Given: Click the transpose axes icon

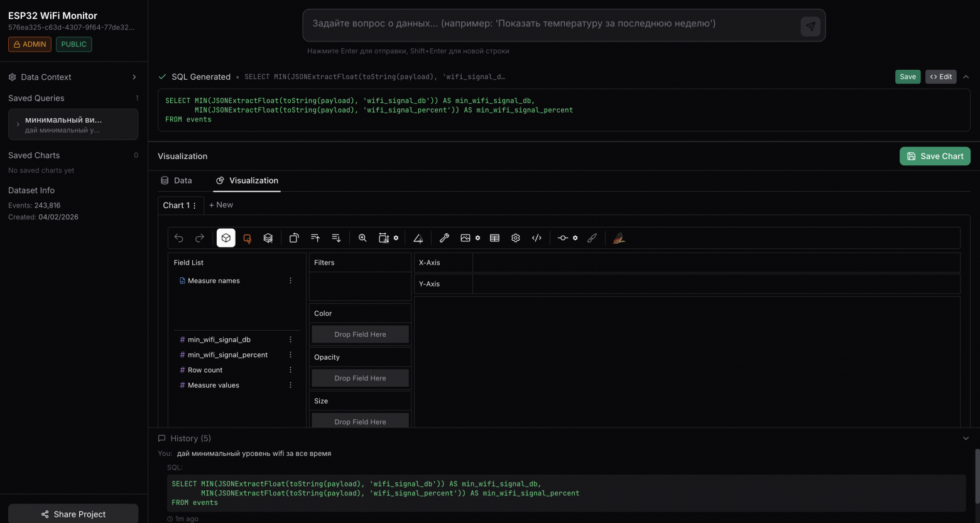Looking at the screenshot, I should 294,238.
